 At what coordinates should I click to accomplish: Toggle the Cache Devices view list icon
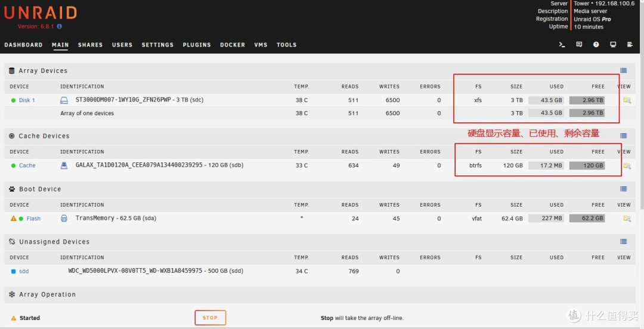click(623, 136)
